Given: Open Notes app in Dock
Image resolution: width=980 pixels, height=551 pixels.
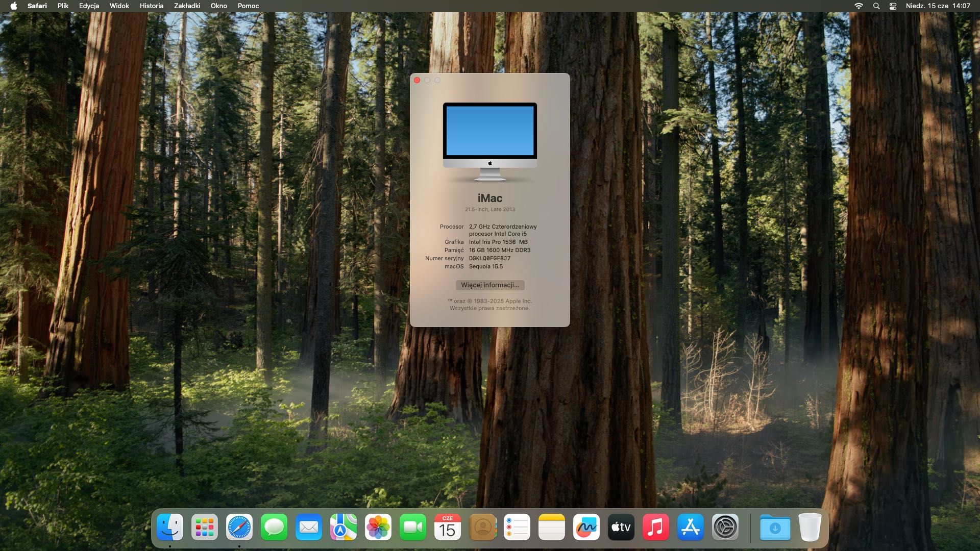Looking at the screenshot, I should click(552, 527).
